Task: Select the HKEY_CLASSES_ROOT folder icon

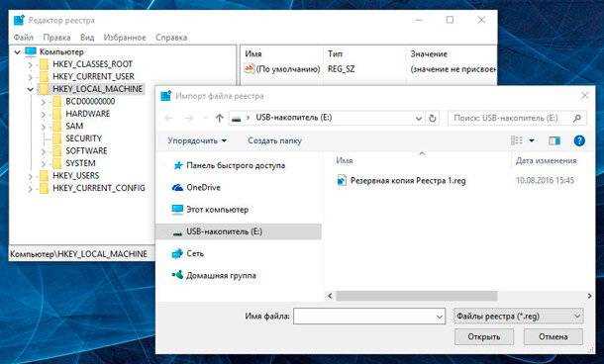Action: point(44,64)
